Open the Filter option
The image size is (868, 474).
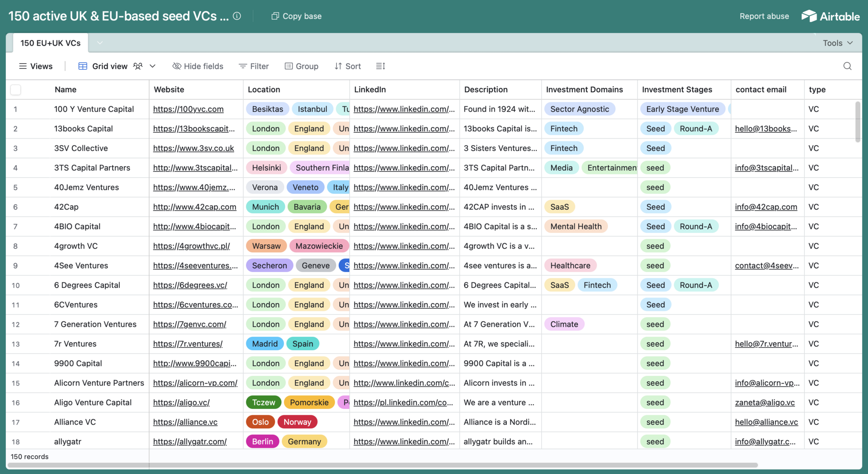point(254,66)
